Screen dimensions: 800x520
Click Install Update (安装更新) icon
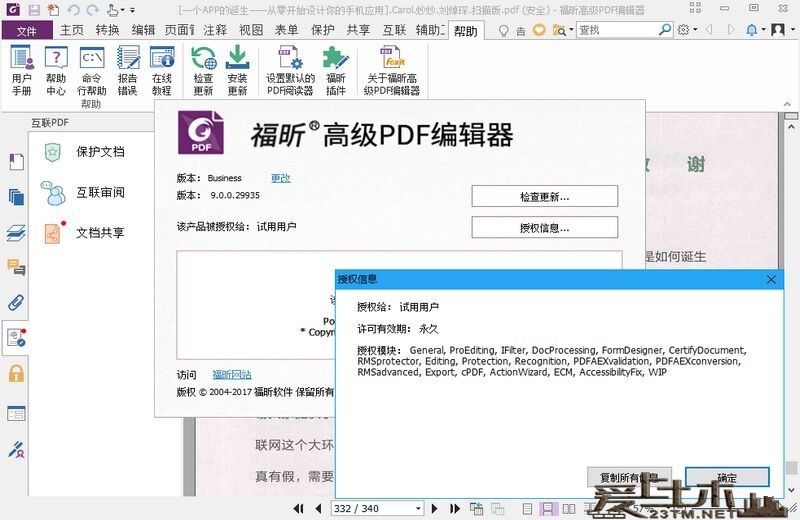tap(237, 70)
